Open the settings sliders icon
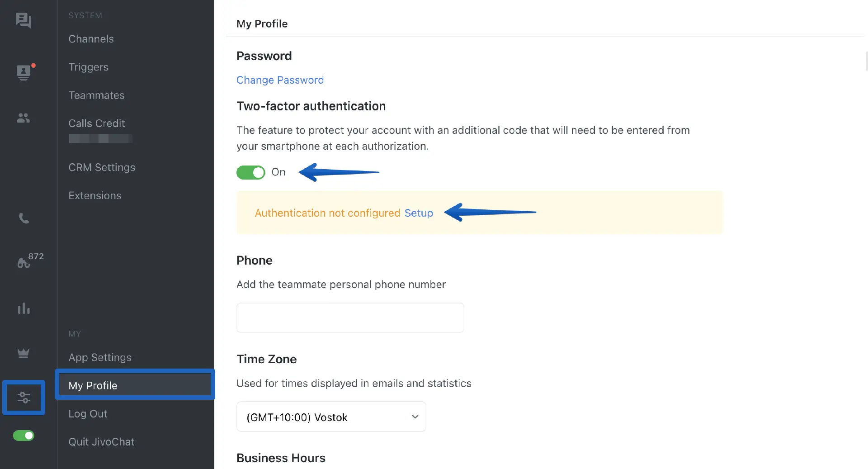The height and width of the screenshot is (469, 868). 24,398
